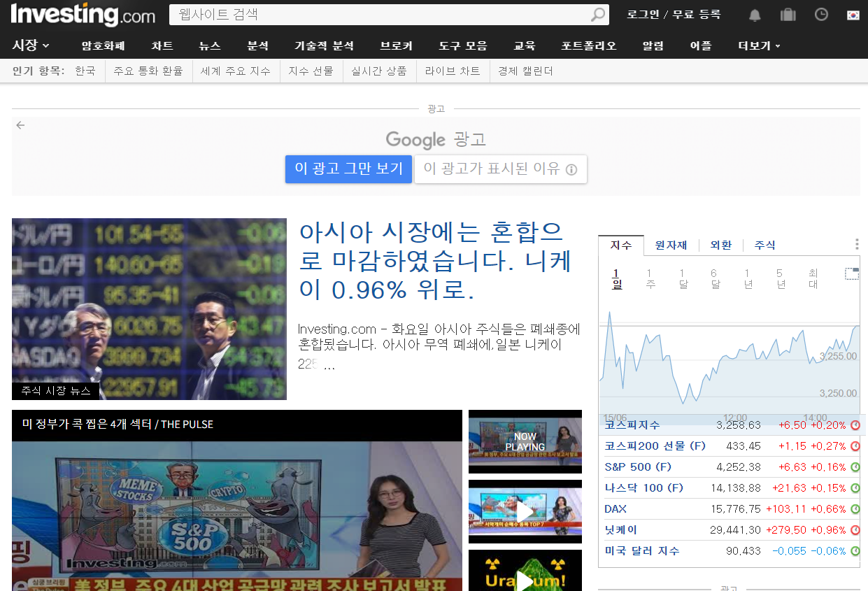The width and height of the screenshot is (868, 591).
Task: Open the 차트 menu
Action: tap(162, 46)
